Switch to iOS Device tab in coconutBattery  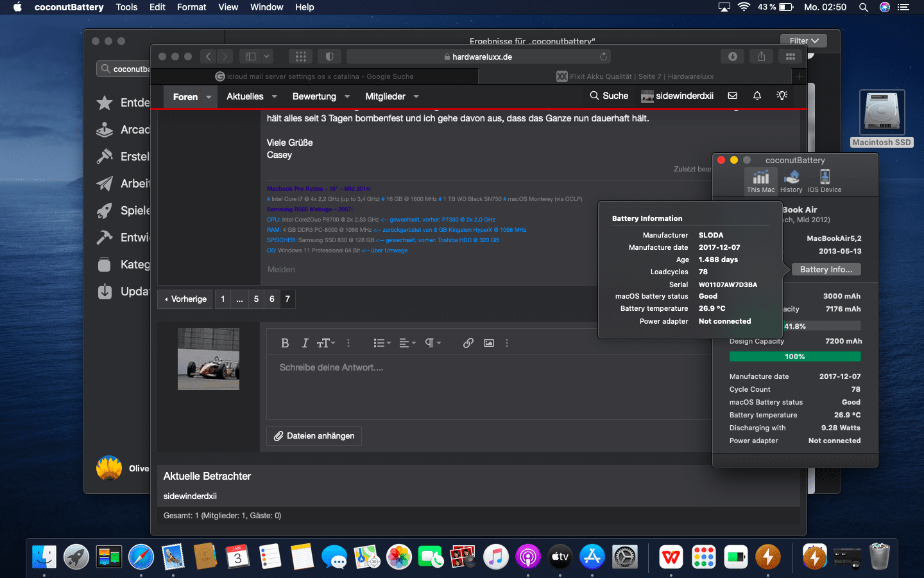click(x=825, y=181)
